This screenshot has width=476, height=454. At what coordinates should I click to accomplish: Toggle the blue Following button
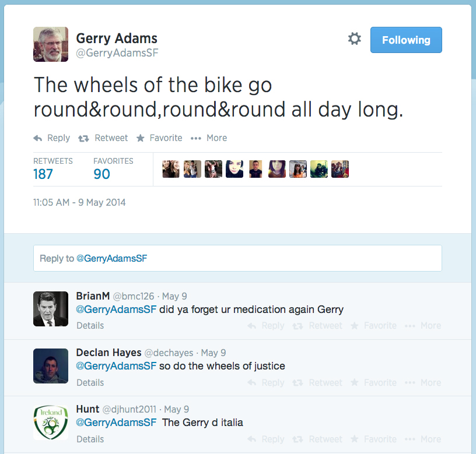point(406,40)
